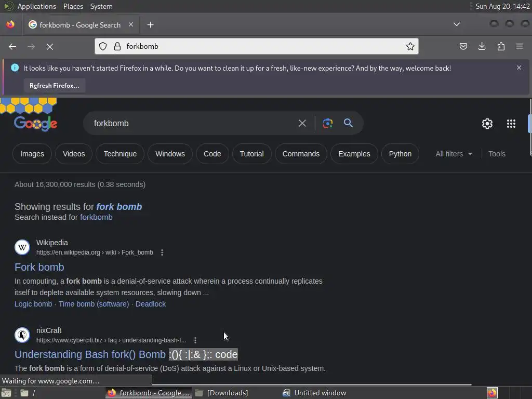Open the Deadlock sublink
The height and width of the screenshot is (399, 532).
150,304
